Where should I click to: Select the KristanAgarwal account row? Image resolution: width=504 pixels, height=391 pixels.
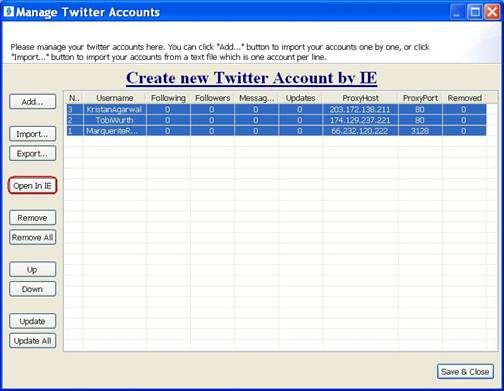(276, 109)
